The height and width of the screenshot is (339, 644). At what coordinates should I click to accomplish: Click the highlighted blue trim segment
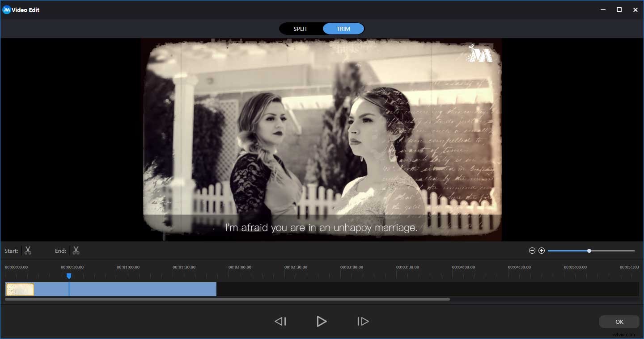pyautogui.click(x=134, y=289)
